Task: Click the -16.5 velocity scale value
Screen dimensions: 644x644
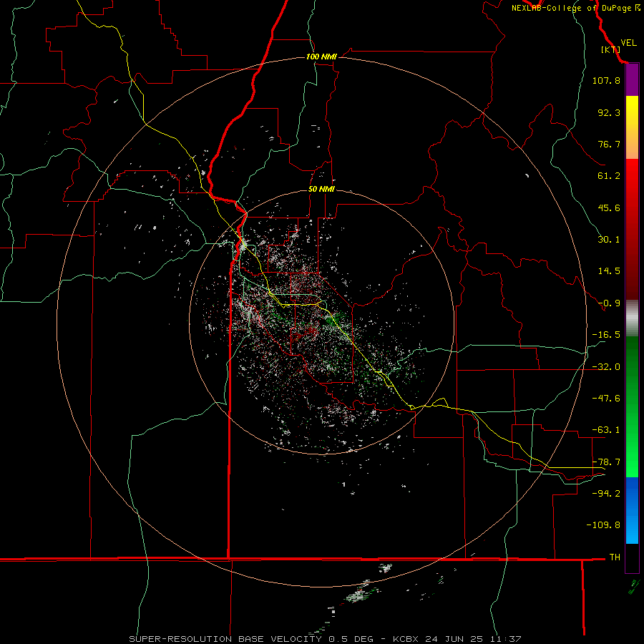Action: pyautogui.click(x=606, y=335)
